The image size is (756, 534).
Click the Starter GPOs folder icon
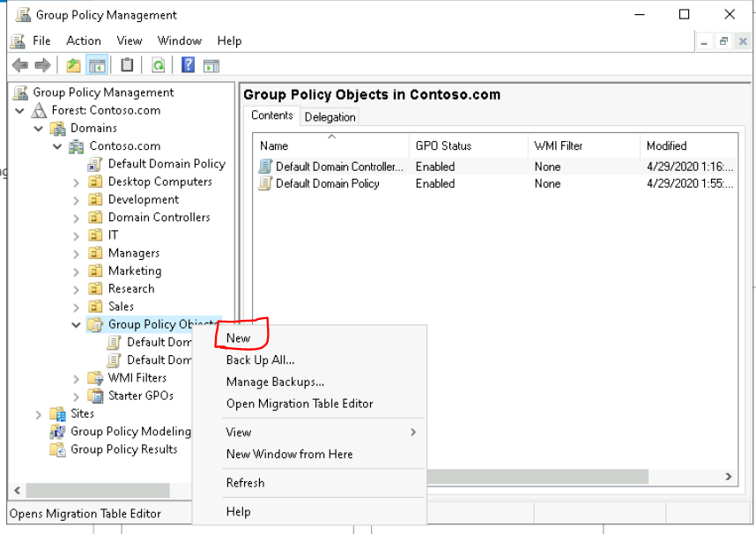point(95,396)
